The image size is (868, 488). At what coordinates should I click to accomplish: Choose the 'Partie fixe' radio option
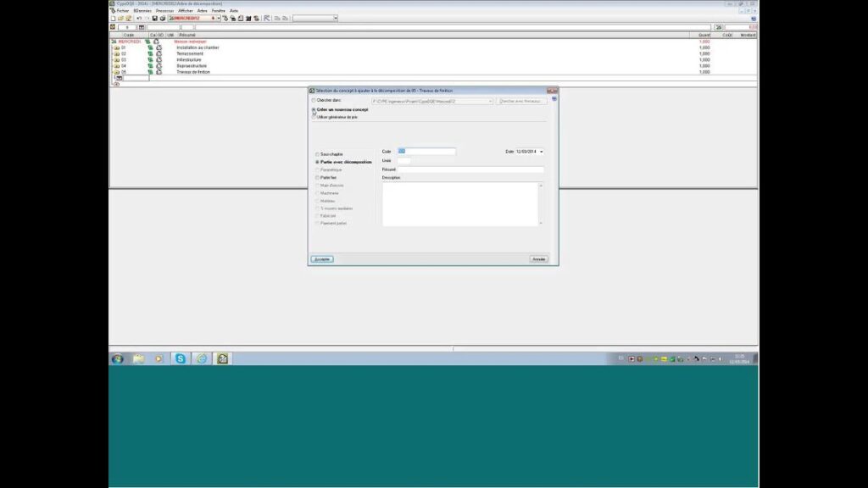click(318, 178)
